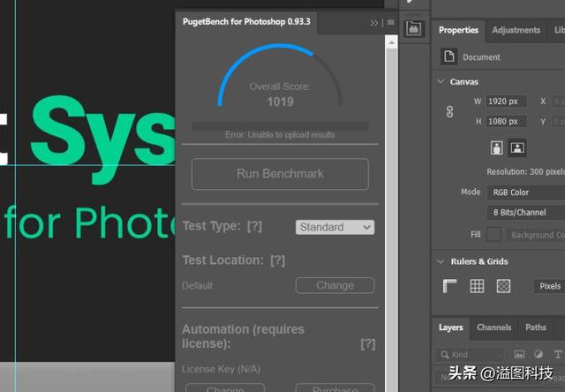This screenshot has width=565, height=392.
Task: Click the Fill color swatch
Action: click(493, 235)
